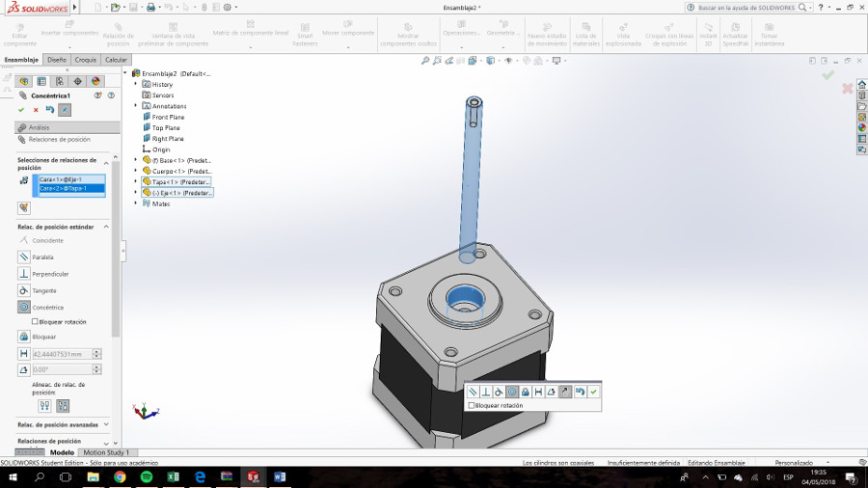Choose anti-aligned mate alignment button

pyautogui.click(x=63, y=406)
